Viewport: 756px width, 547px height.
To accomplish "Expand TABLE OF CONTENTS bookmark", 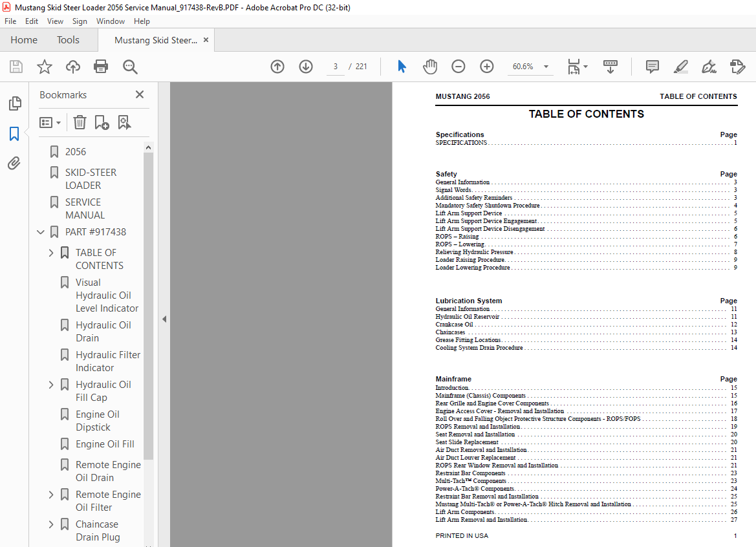I will point(51,253).
